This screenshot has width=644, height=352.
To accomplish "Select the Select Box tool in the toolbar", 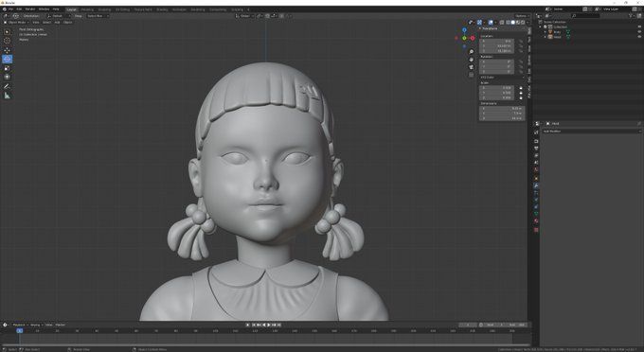I will pyautogui.click(x=7, y=31).
